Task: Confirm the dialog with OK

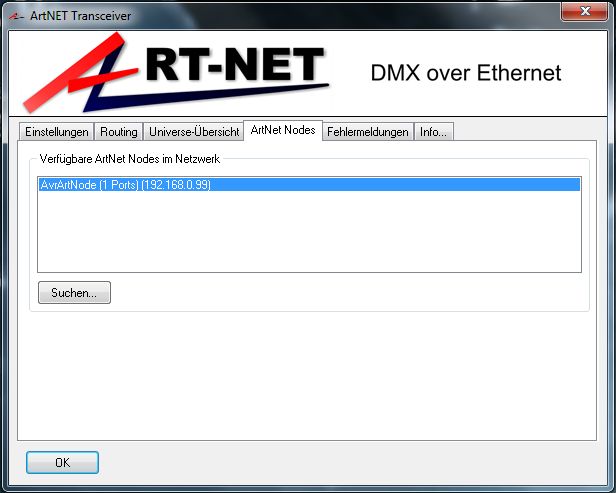Action: (x=62, y=462)
